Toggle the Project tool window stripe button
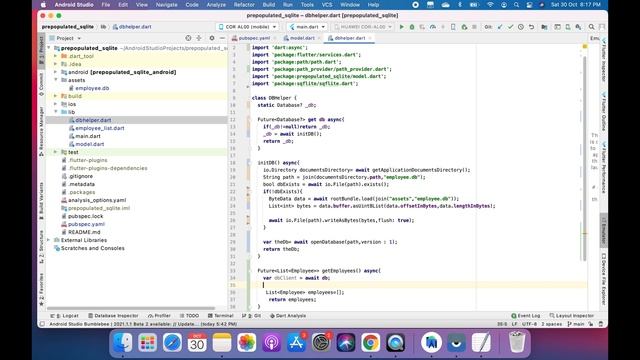 click(x=41, y=51)
